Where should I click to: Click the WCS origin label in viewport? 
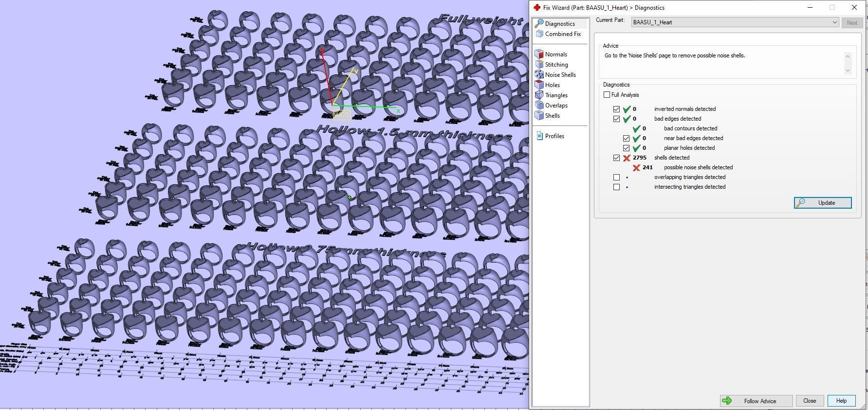click(x=341, y=115)
